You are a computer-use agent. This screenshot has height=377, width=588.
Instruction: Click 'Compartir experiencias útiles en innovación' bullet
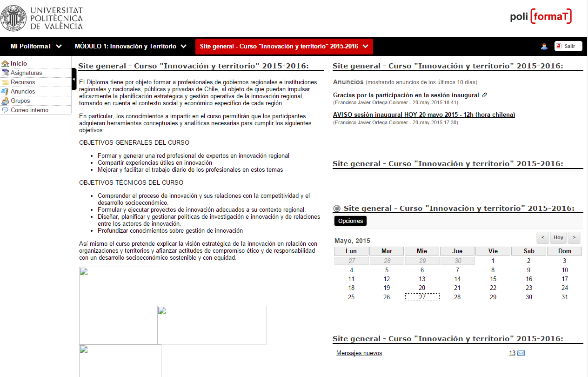[155, 163]
